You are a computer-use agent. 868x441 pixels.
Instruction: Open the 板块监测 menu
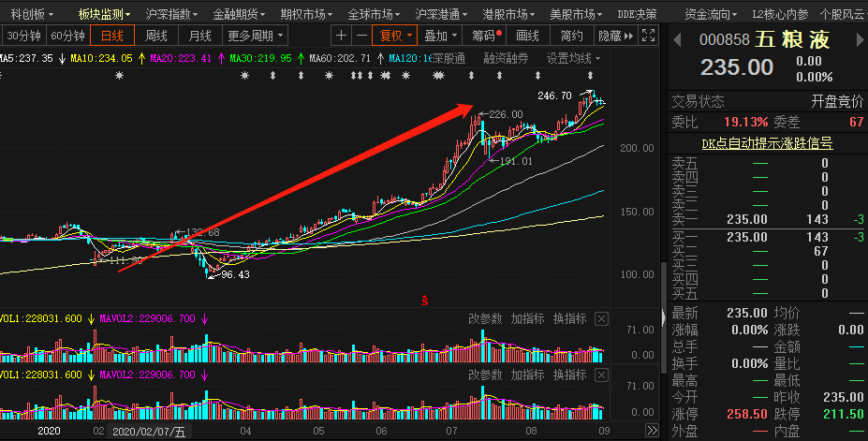coord(103,14)
